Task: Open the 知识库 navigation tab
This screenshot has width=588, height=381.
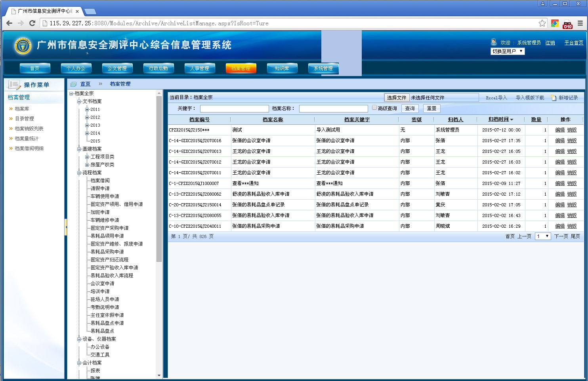Action: [282, 68]
